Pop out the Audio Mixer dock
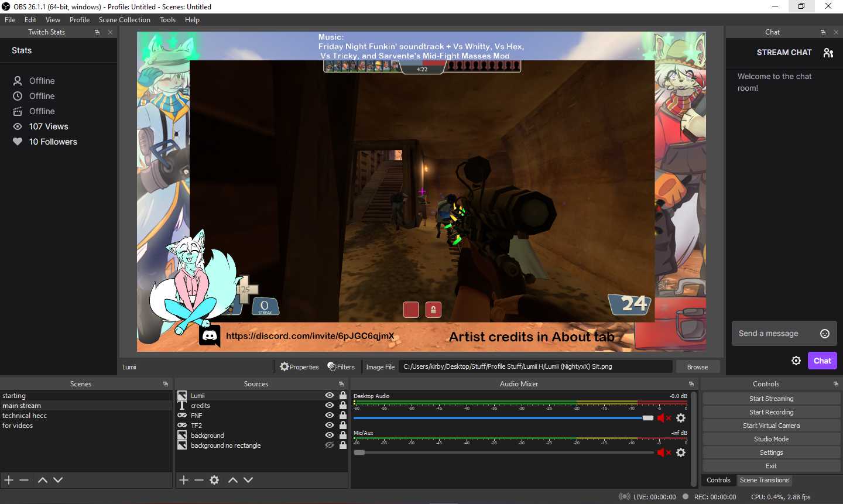 691,384
